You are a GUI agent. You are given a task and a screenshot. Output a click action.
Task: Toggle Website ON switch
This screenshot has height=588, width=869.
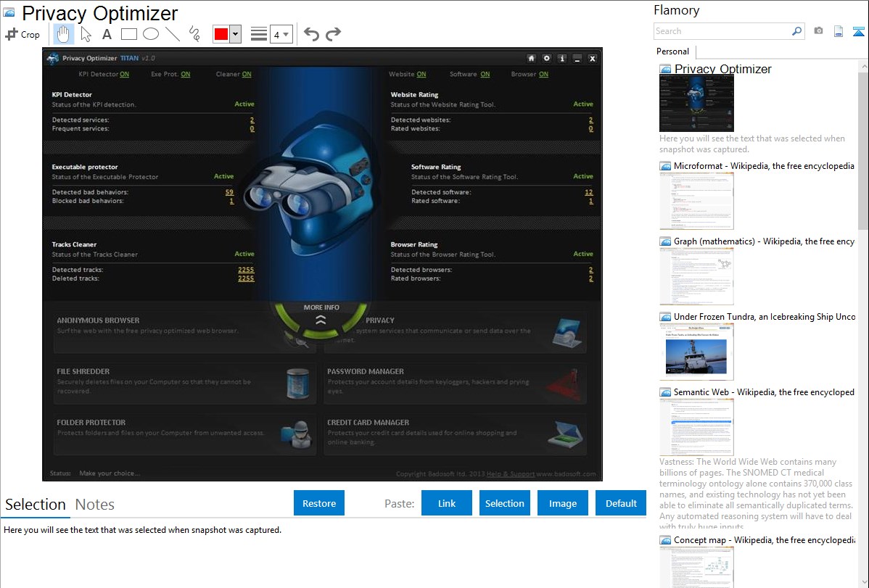coord(421,74)
